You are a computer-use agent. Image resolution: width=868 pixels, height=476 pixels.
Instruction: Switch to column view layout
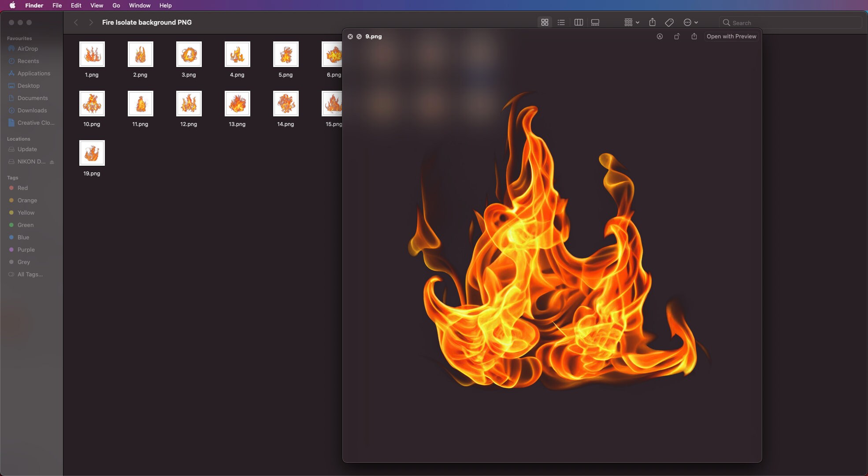[579, 22]
